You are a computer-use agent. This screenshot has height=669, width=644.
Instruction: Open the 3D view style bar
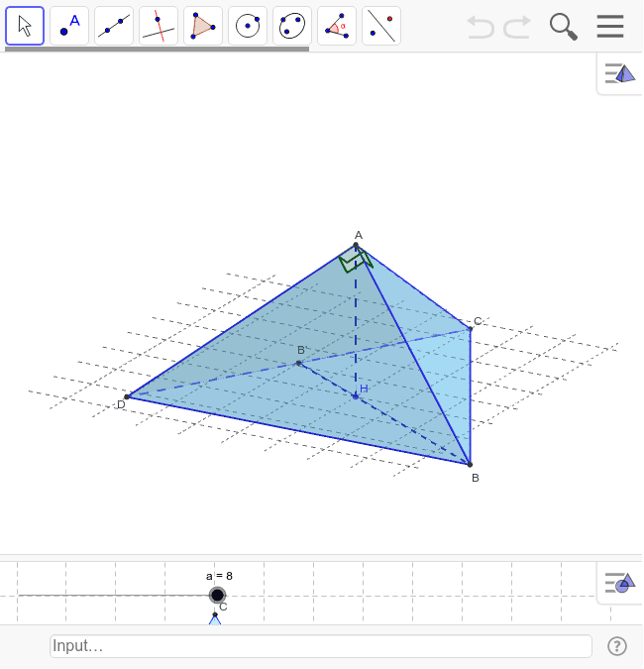pos(619,73)
